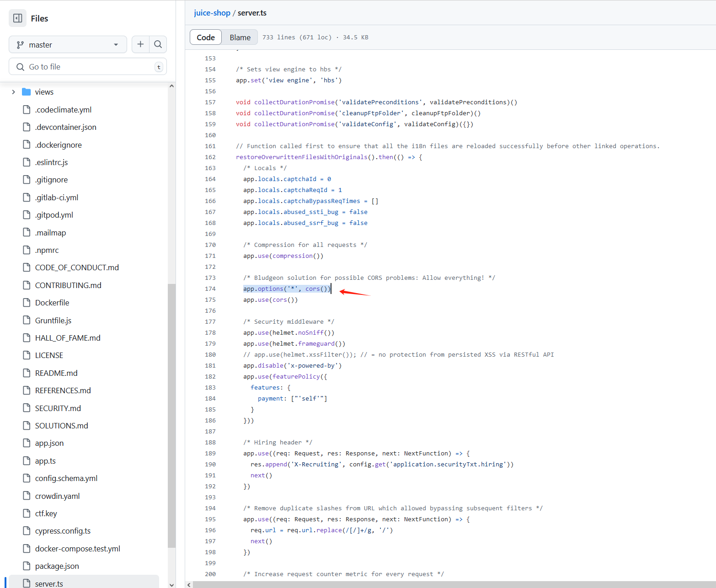
Task: Click the app.use(compression()) code line
Action: [x=283, y=256]
